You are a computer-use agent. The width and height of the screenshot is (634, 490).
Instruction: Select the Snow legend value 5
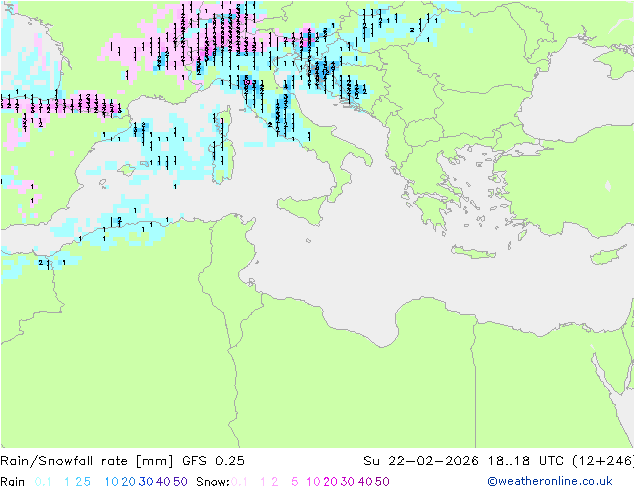[x=295, y=482]
